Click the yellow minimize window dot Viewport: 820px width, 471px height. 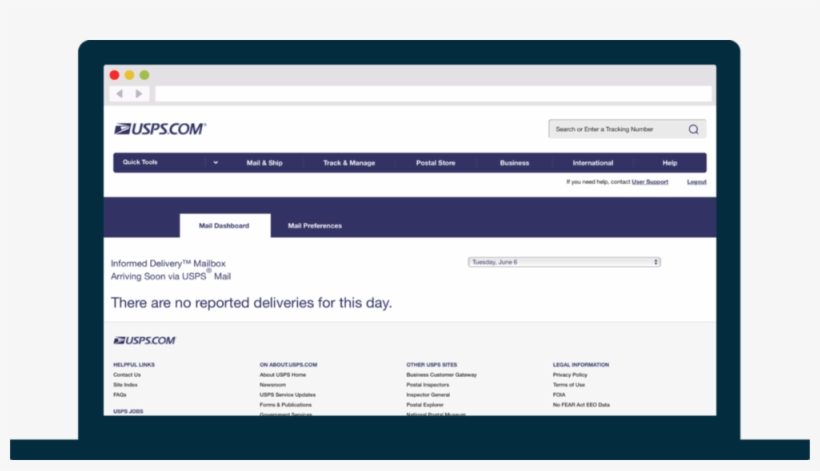click(x=129, y=75)
